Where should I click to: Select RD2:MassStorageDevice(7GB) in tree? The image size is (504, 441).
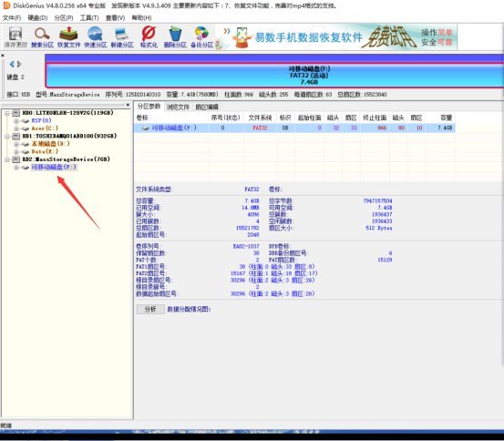tap(66, 159)
